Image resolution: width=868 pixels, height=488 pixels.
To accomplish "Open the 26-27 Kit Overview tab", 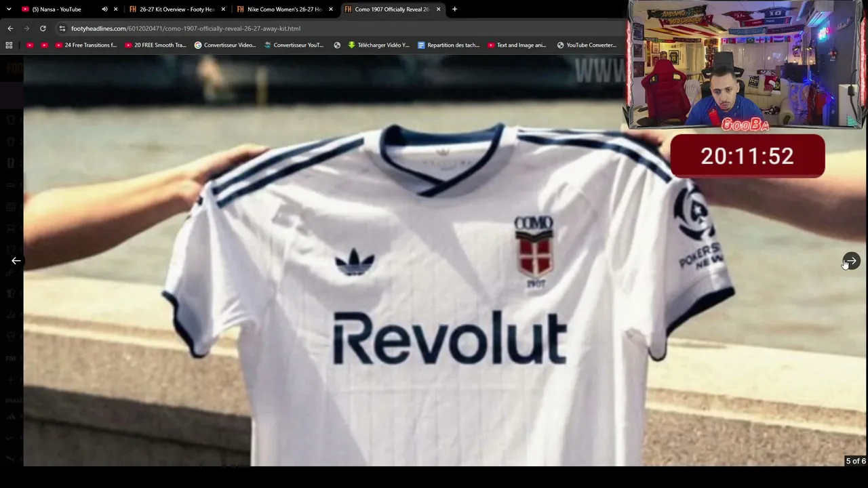I will (176, 9).
